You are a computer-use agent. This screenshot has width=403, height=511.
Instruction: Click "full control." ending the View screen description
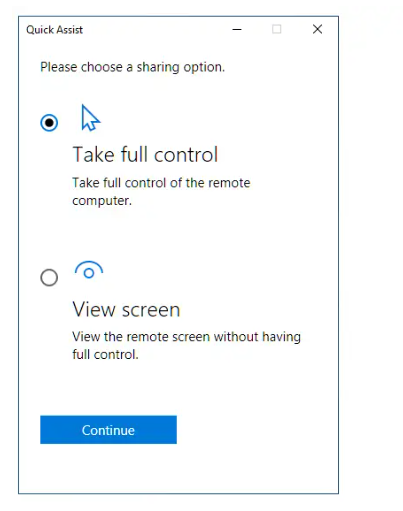[x=105, y=354]
